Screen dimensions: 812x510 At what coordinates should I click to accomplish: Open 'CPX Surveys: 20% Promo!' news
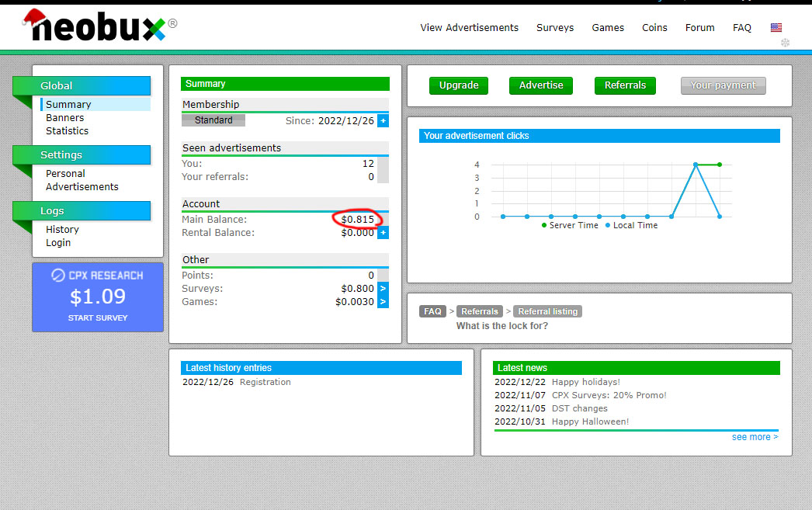coord(609,395)
